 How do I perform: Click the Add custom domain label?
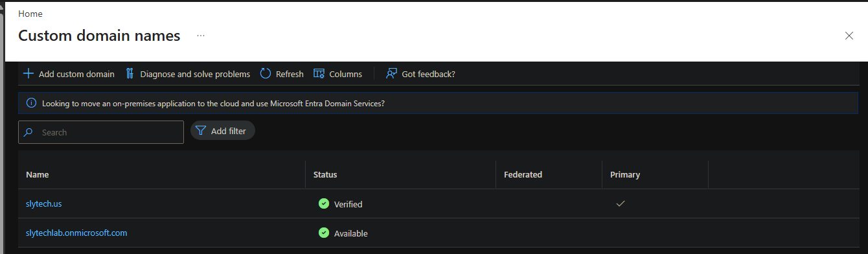(x=76, y=74)
